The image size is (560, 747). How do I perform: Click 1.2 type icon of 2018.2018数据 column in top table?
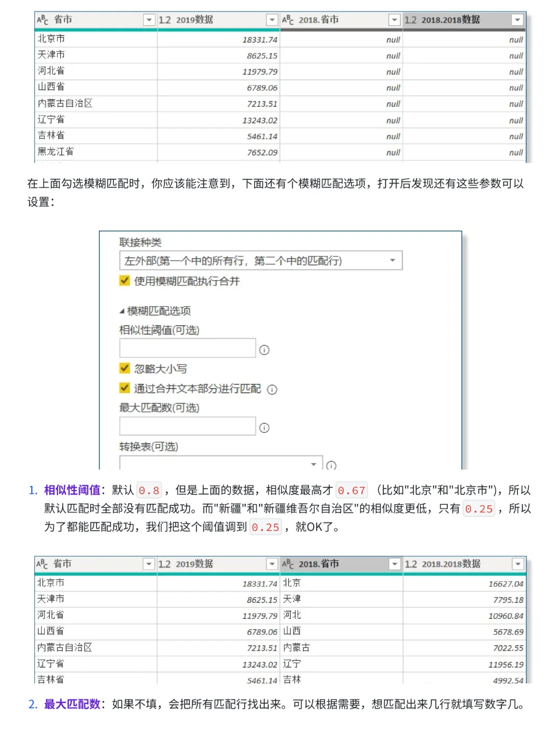[411, 20]
